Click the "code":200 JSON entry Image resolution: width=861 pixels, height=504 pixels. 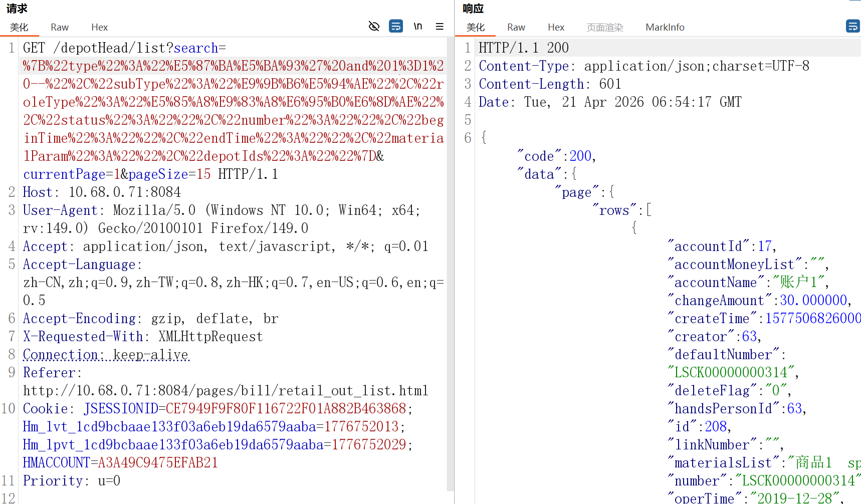coord(556,156)
